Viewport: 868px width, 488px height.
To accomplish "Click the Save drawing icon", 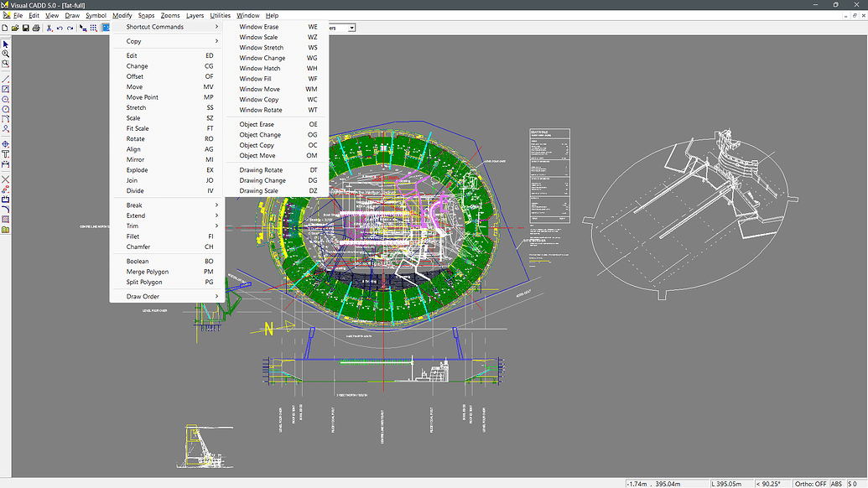I will (26, 27).
